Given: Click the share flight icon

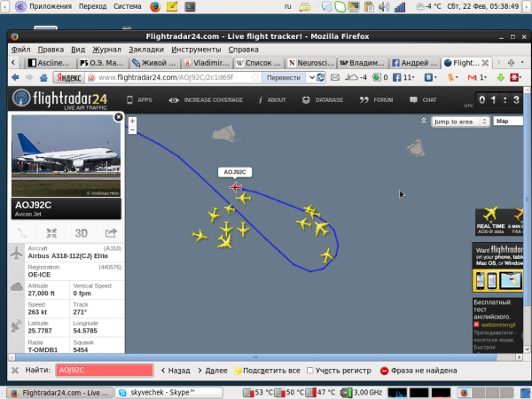Looking at the screenshot, I should (111, 233).
